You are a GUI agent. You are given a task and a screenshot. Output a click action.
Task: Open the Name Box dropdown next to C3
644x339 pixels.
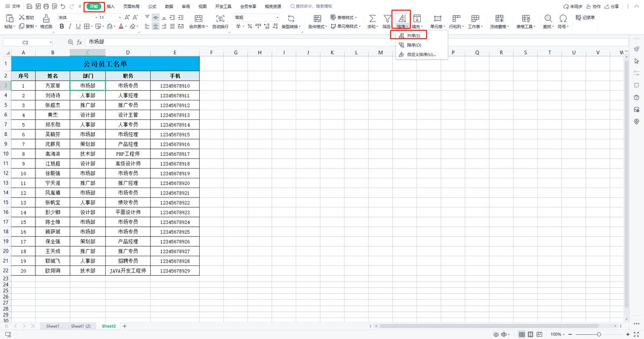click(x=51, y=42)
